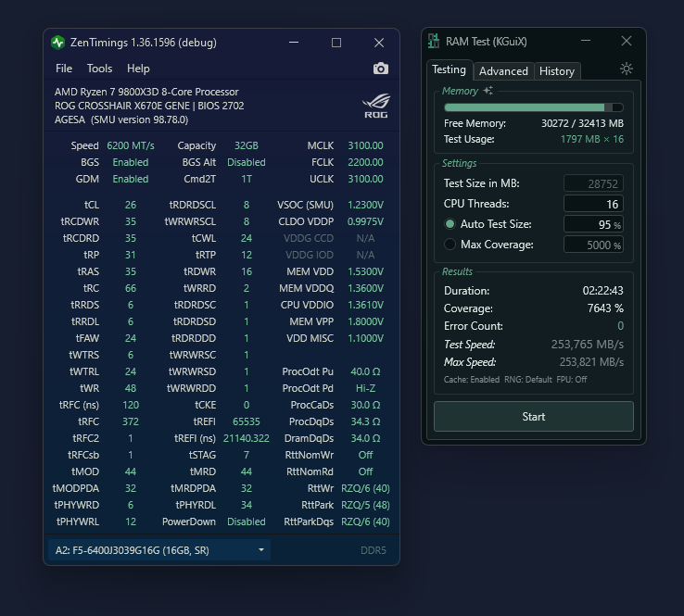Switch to the History tab
The image size is (684, 616).
556,71
